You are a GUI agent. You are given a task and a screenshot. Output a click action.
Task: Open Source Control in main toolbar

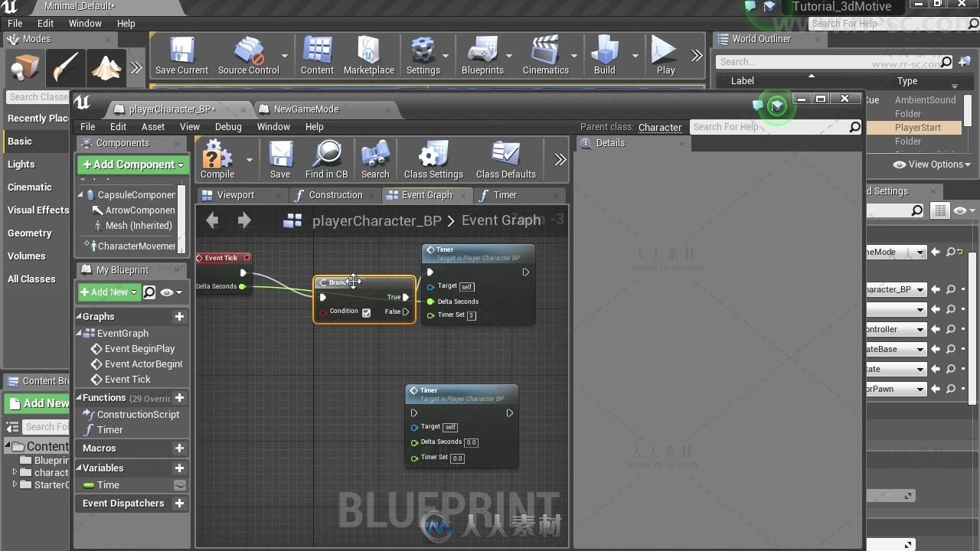tap(249, 56)
